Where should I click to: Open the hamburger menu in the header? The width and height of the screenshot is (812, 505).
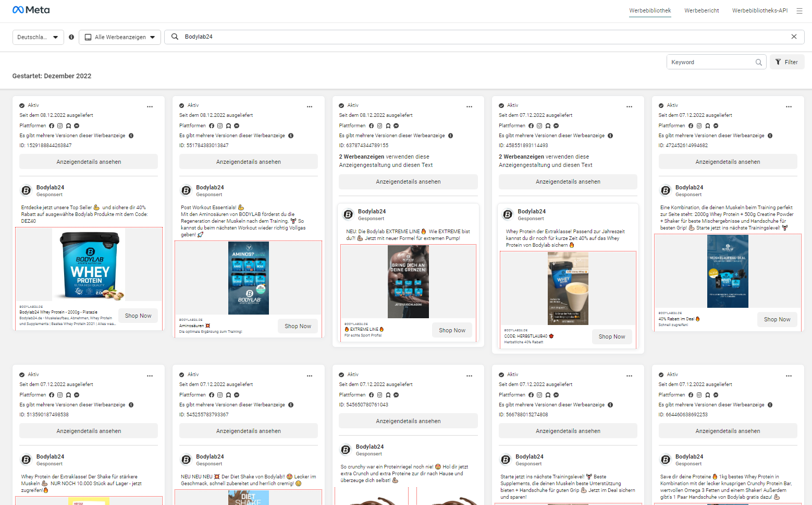click(x=799, y=10)
